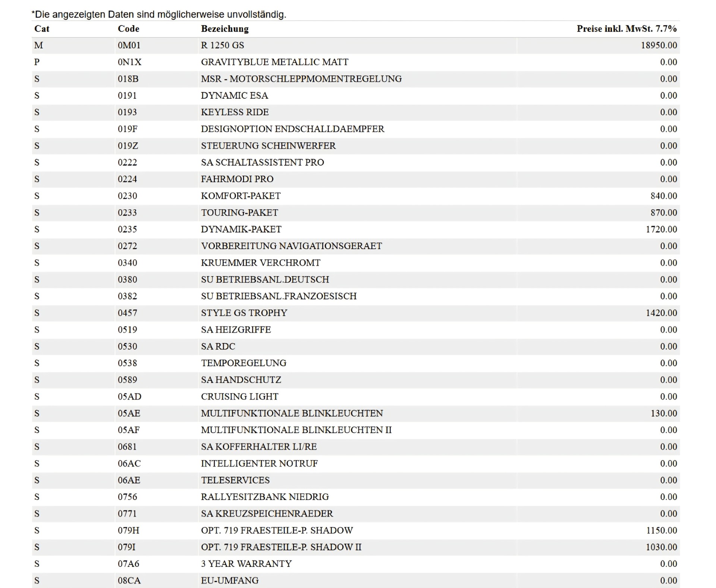The image size is (716, 588).
Task: Click the code cell 0M01
Action: [x=129, y=45]
